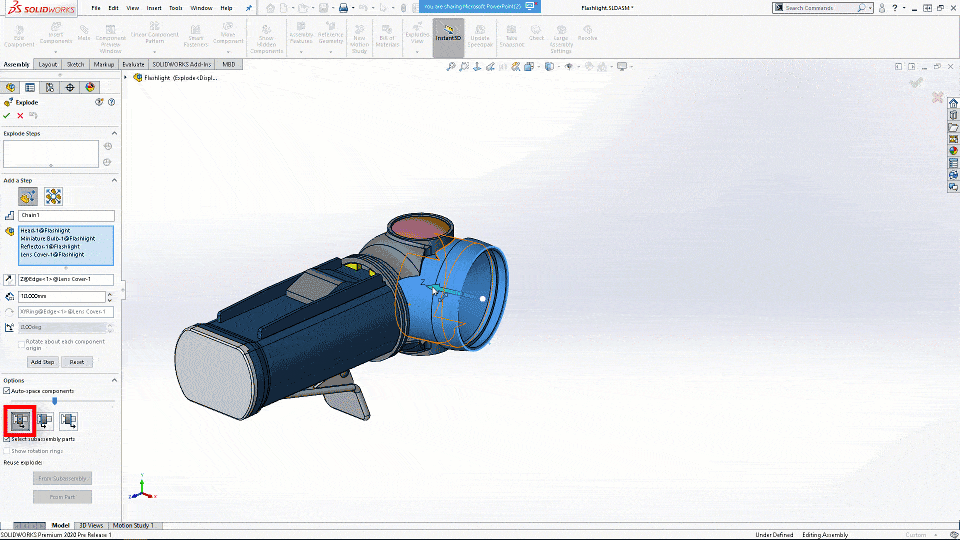This screenshot has width=960, height=540.
Task: Select the Radial step explode type icon
Action: 53,197
